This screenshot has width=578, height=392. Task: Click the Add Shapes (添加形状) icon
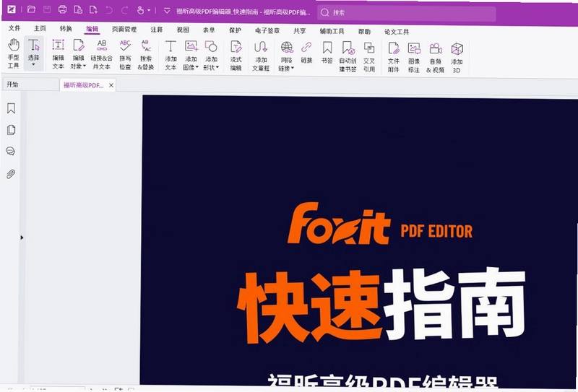pyautogui.click(x=211, y=46)
